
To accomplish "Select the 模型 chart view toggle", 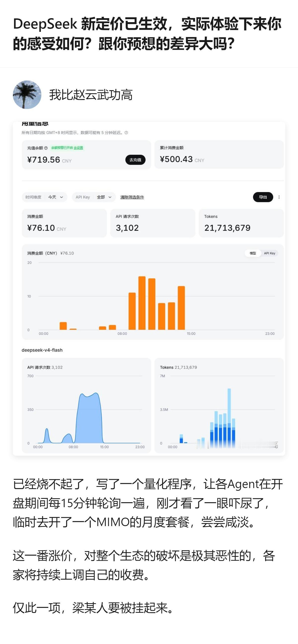I will tap(253, 253).
